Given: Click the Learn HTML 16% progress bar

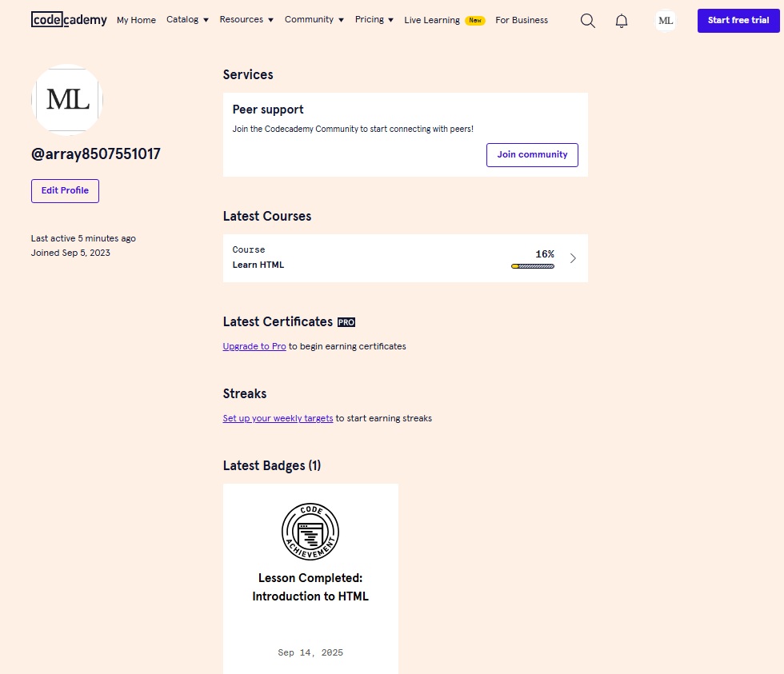Looking at the screenshot, I should pos(533,265).
